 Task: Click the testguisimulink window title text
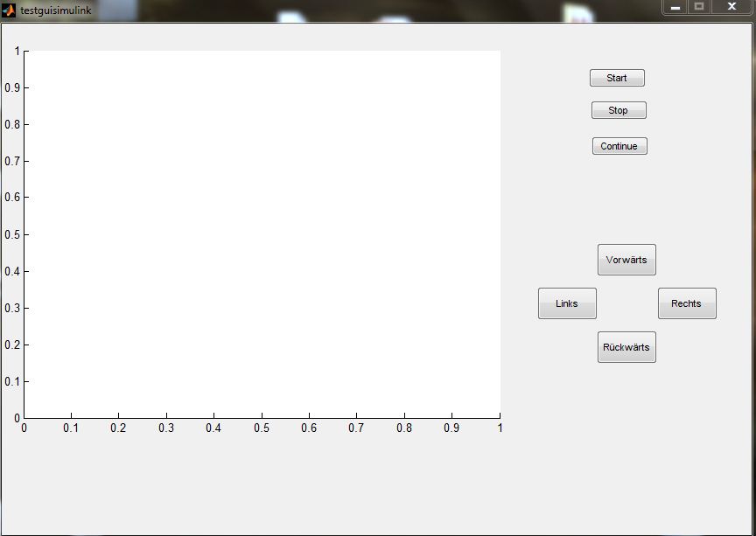[x=55, y=10]
